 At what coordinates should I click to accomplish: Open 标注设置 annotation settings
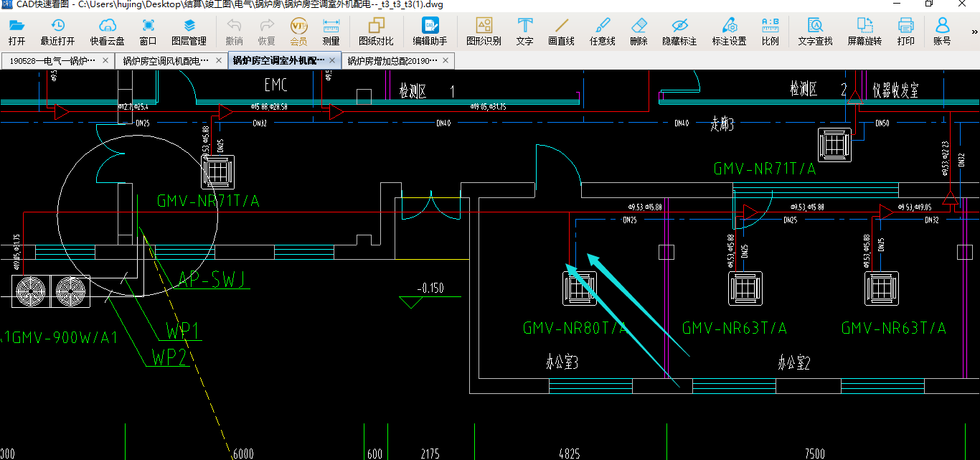pos(729,32)
